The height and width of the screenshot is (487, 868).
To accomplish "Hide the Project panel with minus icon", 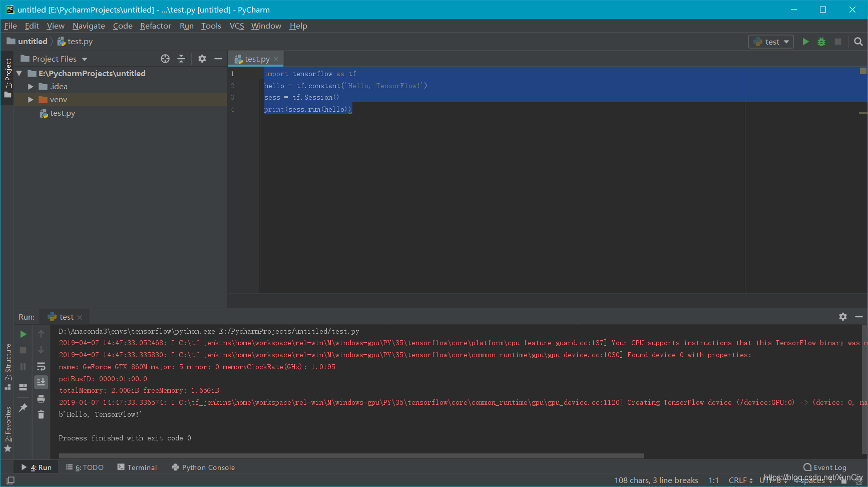I will [x=218, y=59].
